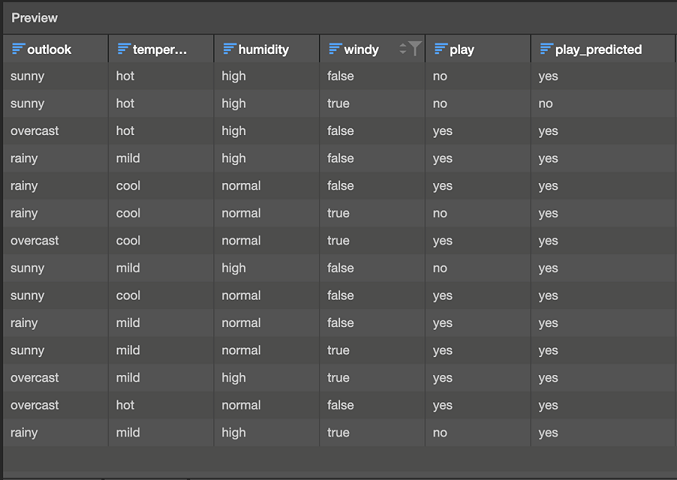677x480 pixels.
Task: Click the temperature column type icon
Action: 124,49
